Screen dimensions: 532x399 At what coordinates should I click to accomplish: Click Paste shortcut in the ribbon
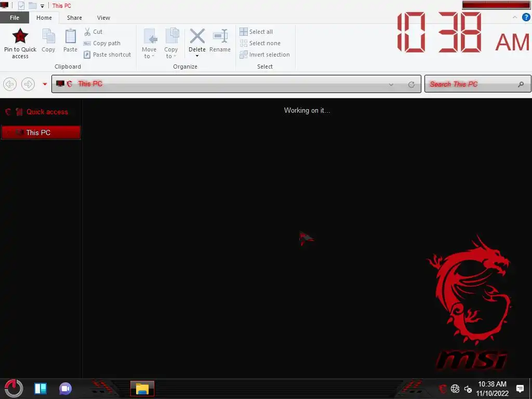(107, 54)
